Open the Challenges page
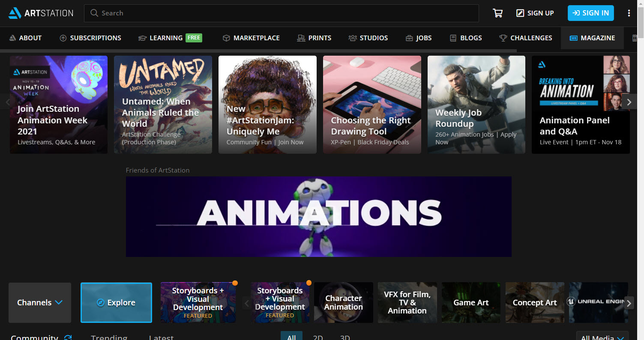This screenshot has height=340, width=644. (526, 38)
